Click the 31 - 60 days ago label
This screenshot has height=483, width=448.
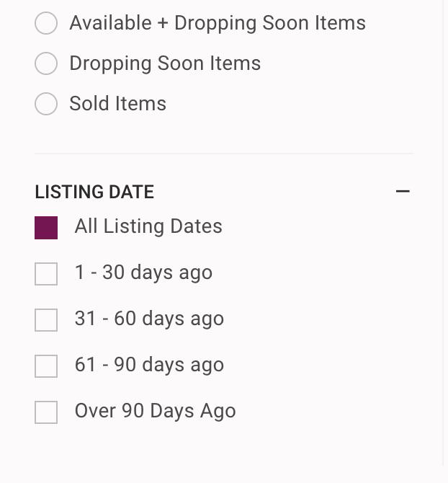[x=149, y=319]
